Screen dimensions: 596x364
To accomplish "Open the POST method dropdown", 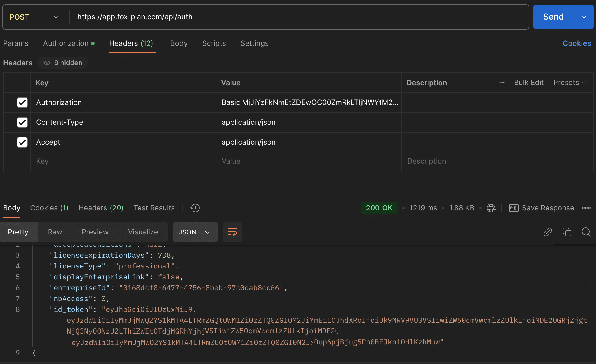I will (34, 17).
